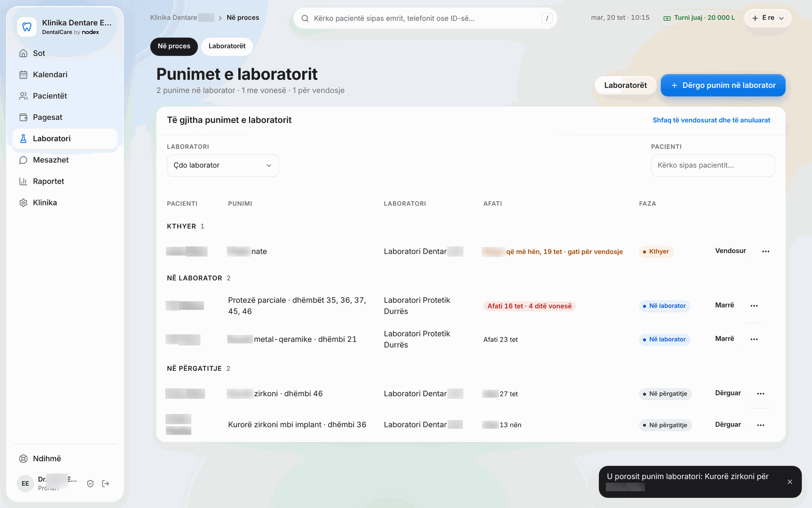Image resolution: width=812 pixels, height=508 pixels.
Task: Select the Në proces tab
Action: coord(174,46)
